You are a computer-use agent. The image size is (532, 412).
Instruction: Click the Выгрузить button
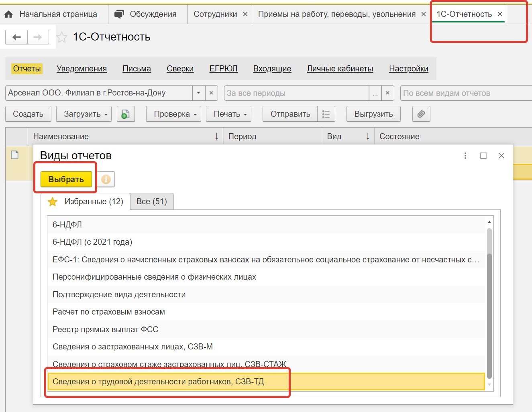click(373, 114)
